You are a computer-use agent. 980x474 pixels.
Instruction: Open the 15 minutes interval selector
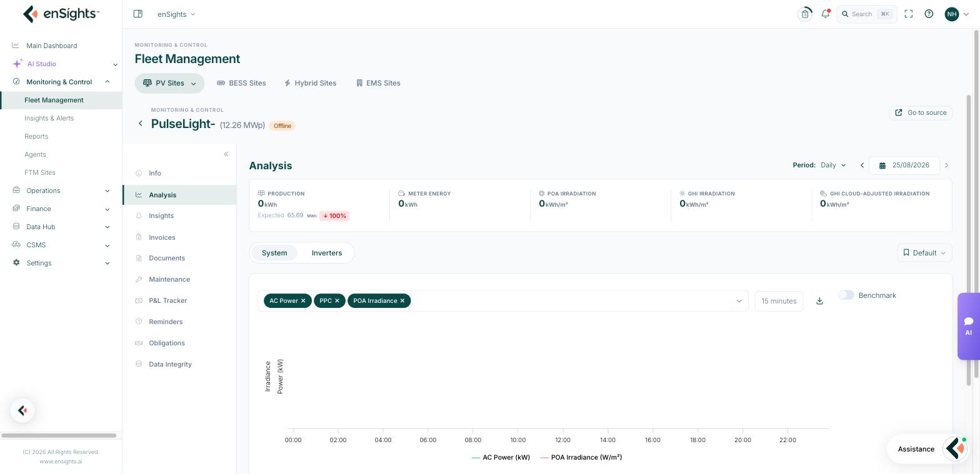pos(779,301)
